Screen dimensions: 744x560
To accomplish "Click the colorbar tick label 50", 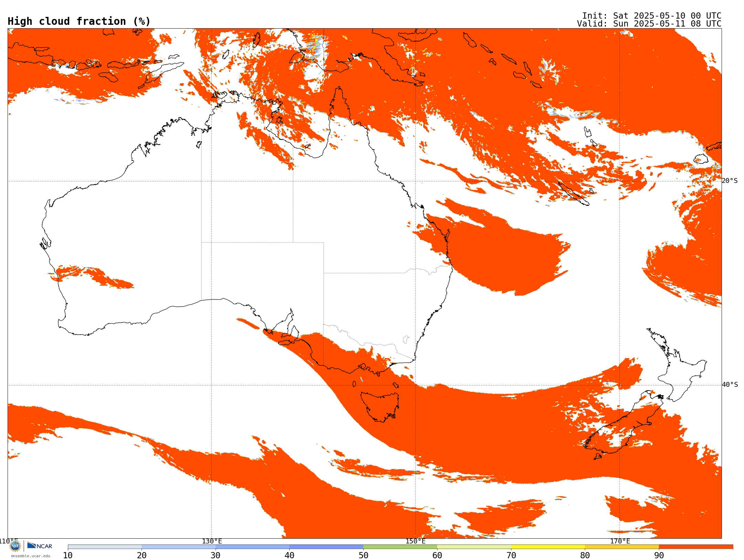I will [363, 556].
